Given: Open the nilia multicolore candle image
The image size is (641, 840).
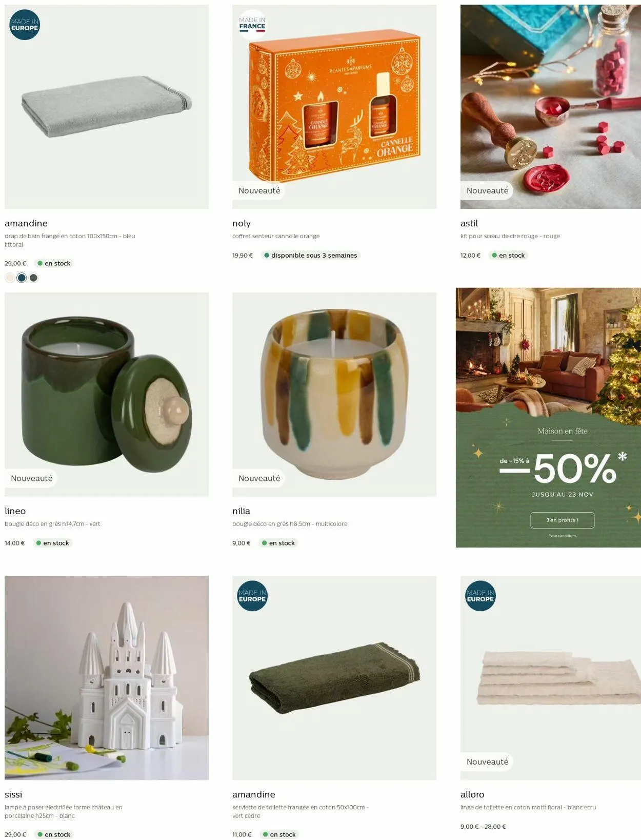Looking at the screenshot, I should tap(334, 394).
